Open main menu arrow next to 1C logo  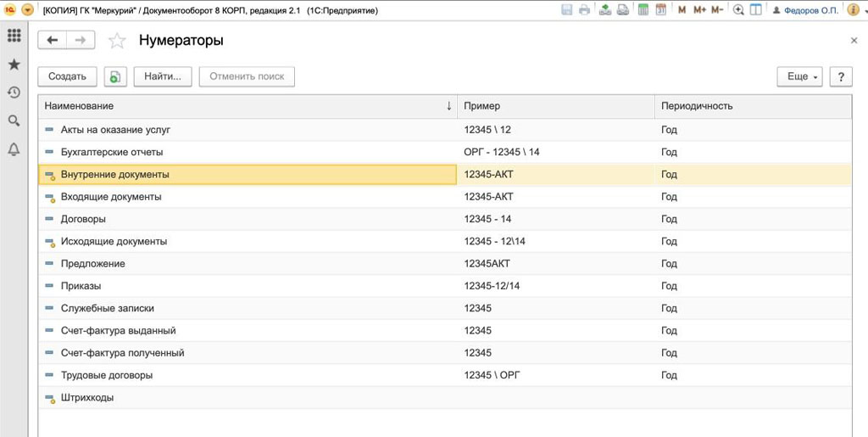tap(27, 10)
